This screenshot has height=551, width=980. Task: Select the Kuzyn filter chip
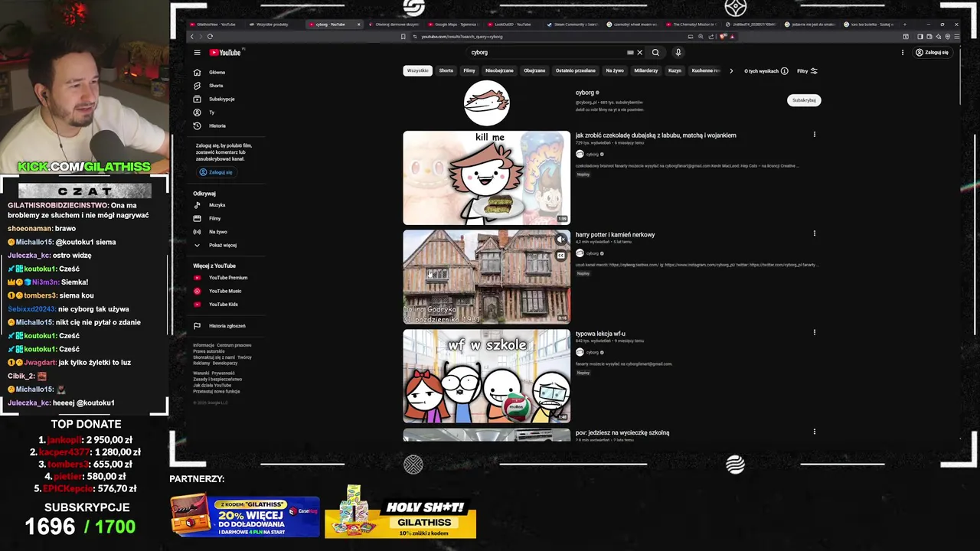[675, 70]
